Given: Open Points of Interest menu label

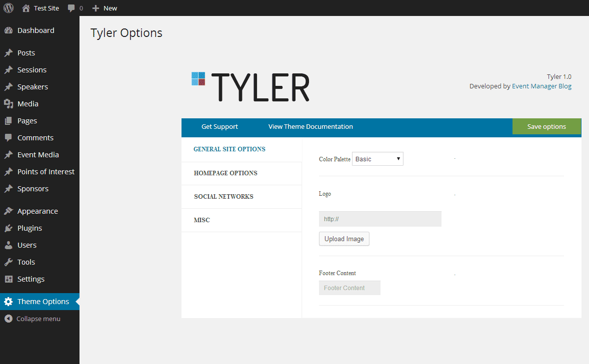Looking at the screenshot, I should (46, 171).
